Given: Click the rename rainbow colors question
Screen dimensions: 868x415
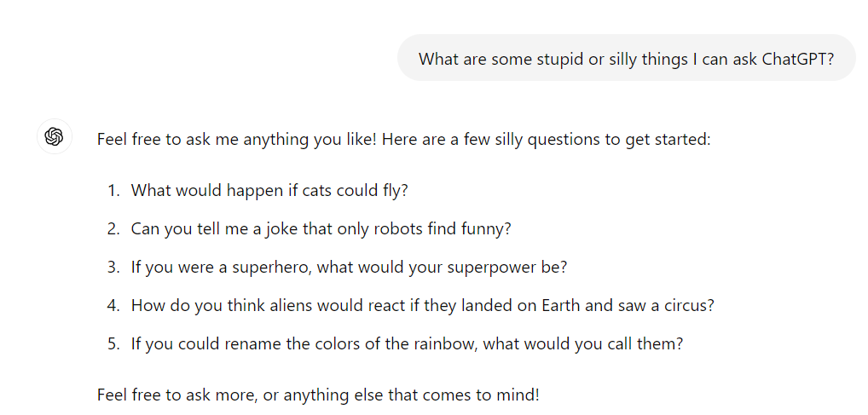Looking at the screenshot, I should (407, 343).
